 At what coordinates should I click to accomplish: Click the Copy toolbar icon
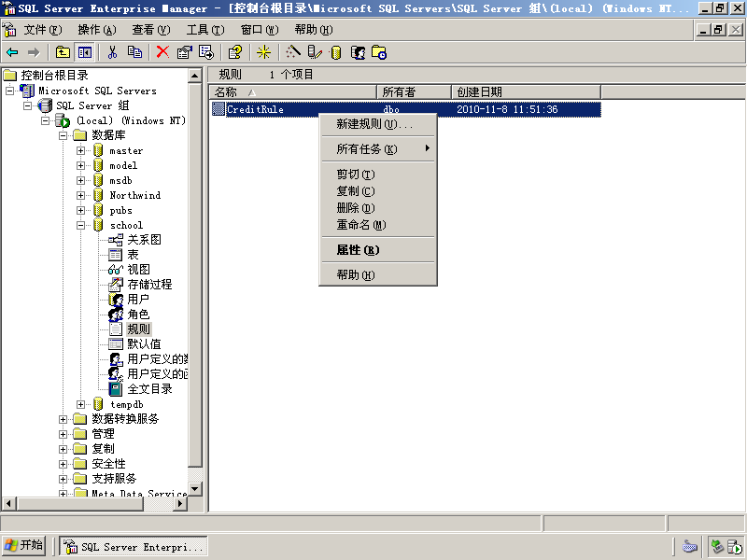pyautogui.click(x=134, y=52)
